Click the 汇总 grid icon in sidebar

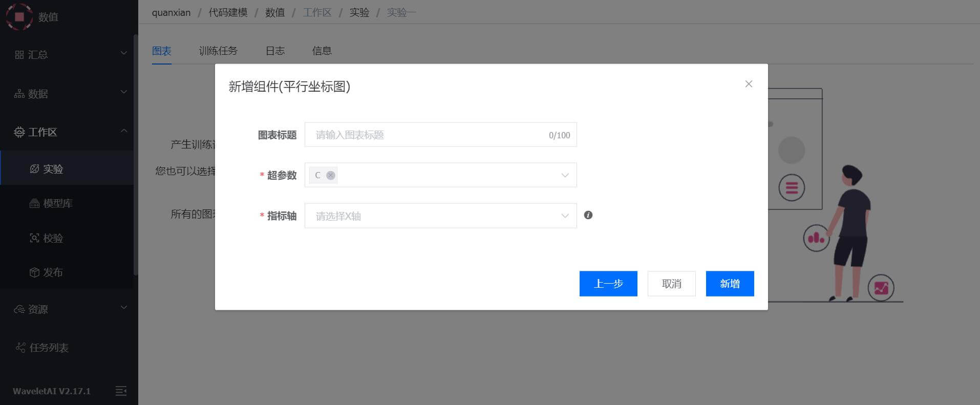[x=19, y=55]
